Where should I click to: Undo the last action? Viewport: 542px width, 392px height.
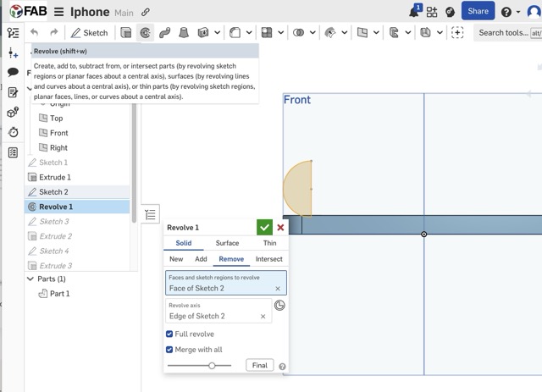coord(34,32)
